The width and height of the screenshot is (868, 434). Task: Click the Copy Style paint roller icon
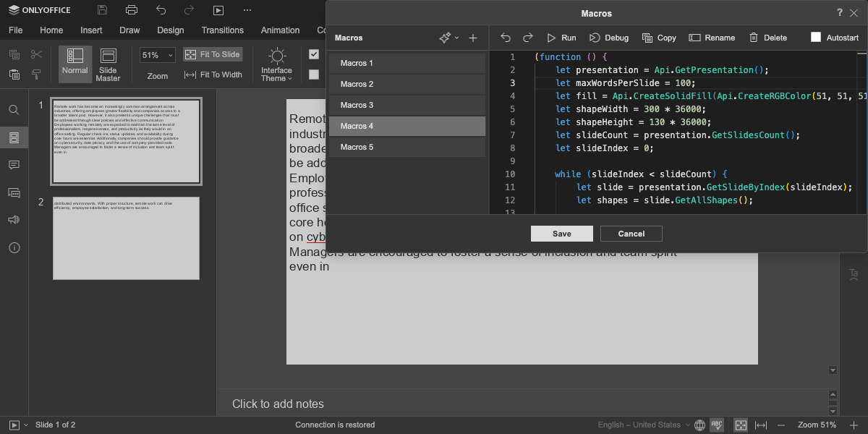pos(36,74)
